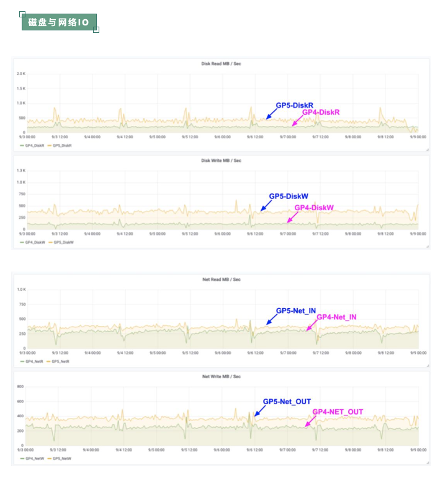Click 9/7 12:00 on the Disk Write time axis

[320, 234]
